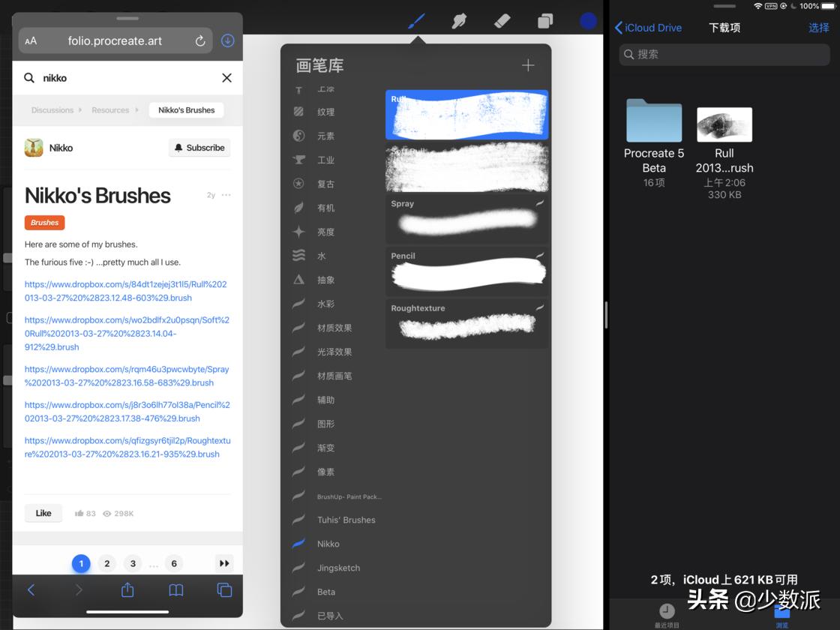Select the eraser tool in Procreate

tap(502, 22)
